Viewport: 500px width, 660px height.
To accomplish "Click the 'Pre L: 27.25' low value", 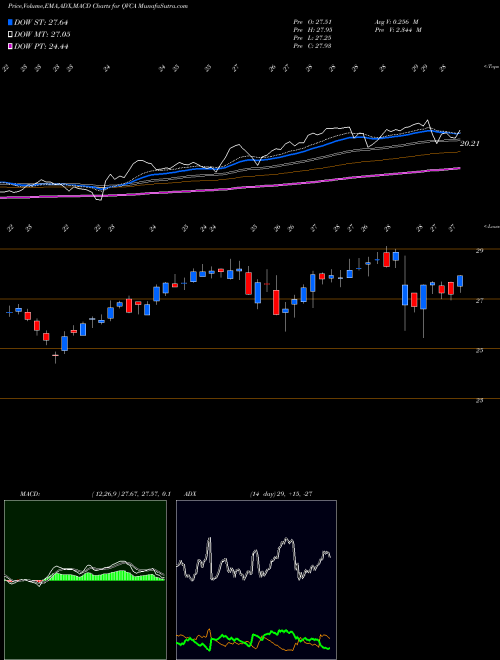I will (x=312, y=37).
